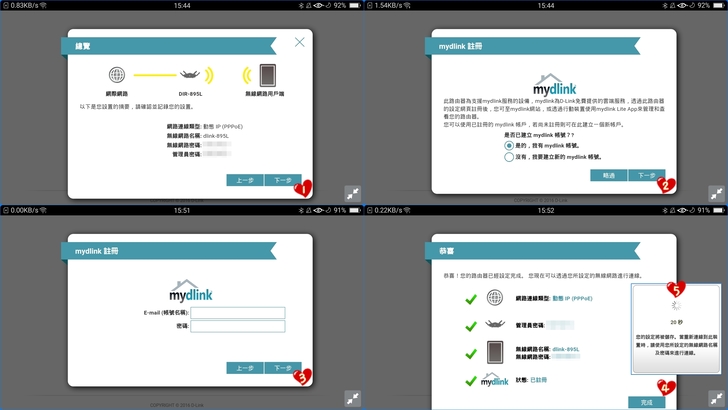Focus the E-mail (帳號名稱) input field
Viewport: 728px width, 410px height.
coord(238,313)
